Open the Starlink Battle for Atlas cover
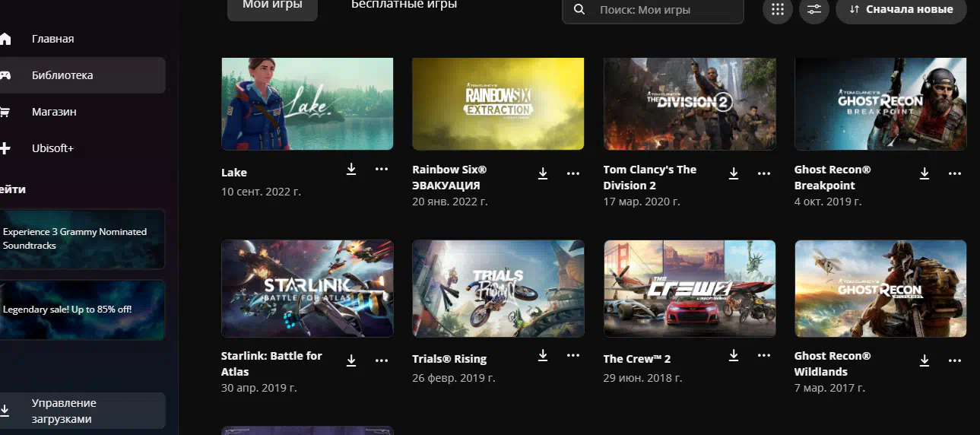The width and height of the screenshot is (980, 435). coord(307,288)
